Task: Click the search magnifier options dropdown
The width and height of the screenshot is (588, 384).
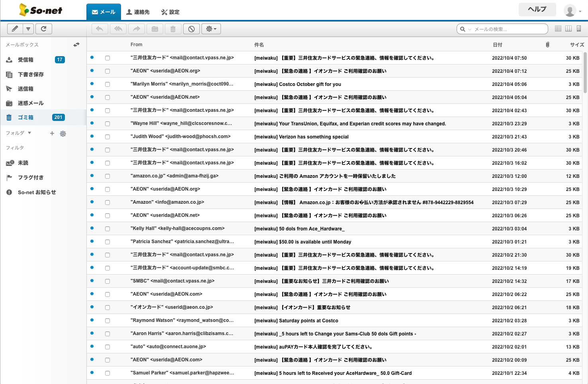Action: tap(465, 29)
